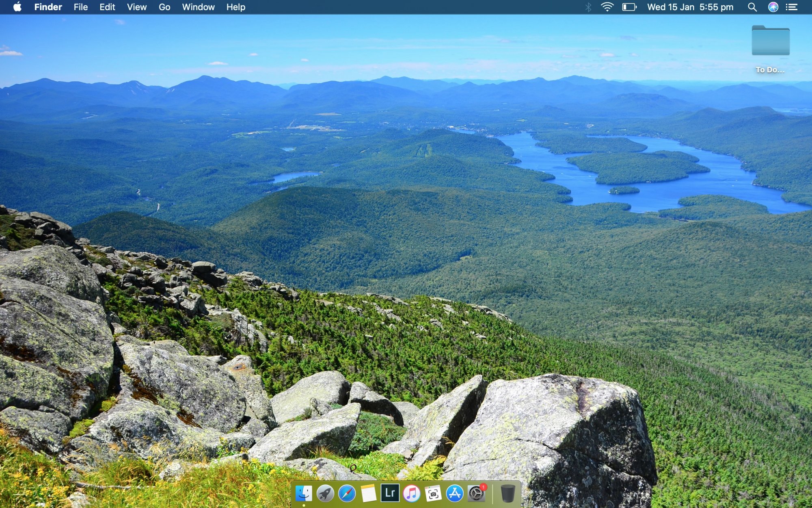Click the Wi-Fi status icon
This screenshot has height=508, width=812.
(x=607, y=7)
